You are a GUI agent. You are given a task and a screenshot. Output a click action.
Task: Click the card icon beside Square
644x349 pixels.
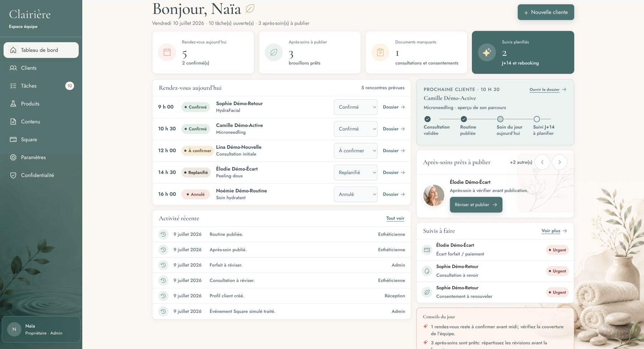(13, 139)
